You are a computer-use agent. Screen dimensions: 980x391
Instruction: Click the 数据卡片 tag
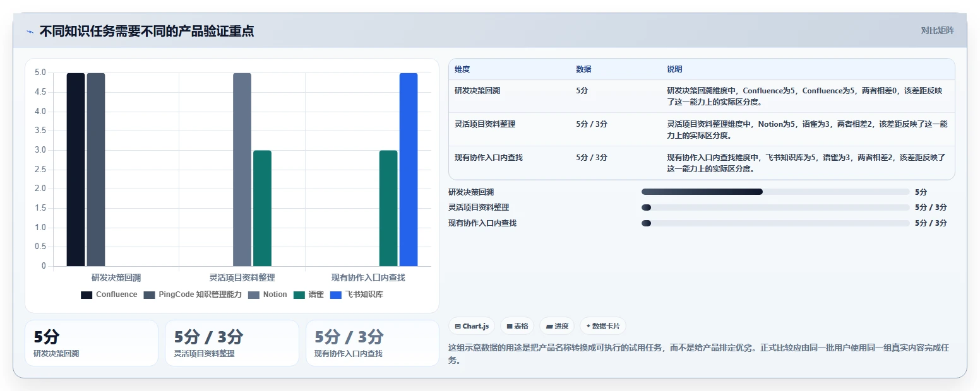point(602,326)
